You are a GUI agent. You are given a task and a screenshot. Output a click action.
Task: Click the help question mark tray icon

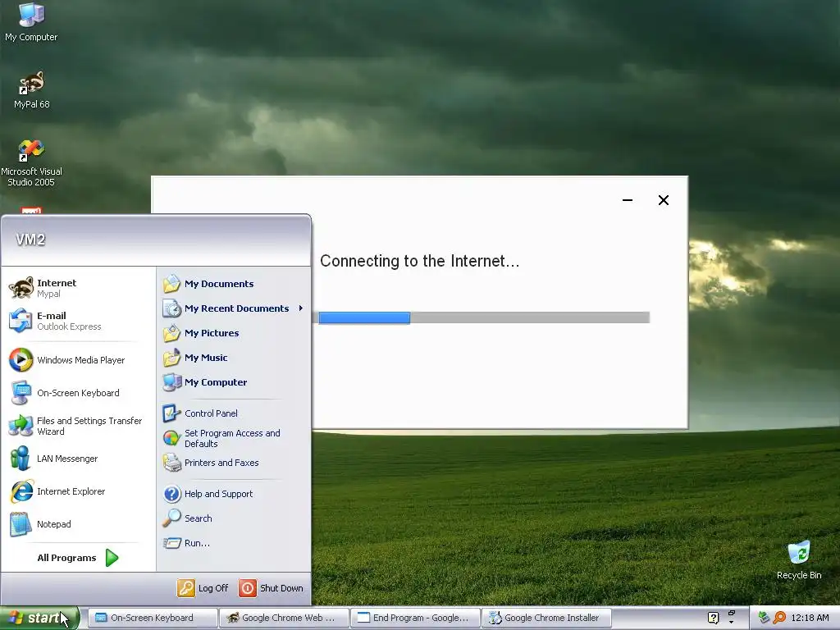pos(713,618)
